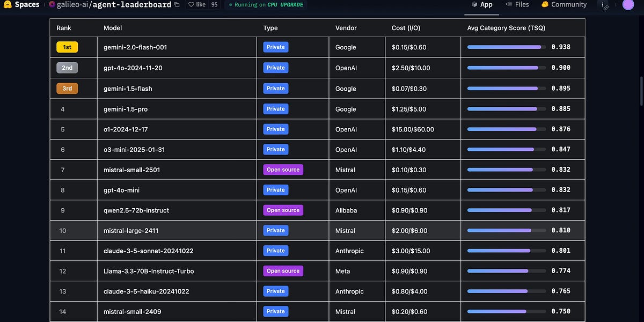This screenshot has width=644, height=322.
Task: Copy the Space name using the clipboard icon
Action: [x=177, y=4]
